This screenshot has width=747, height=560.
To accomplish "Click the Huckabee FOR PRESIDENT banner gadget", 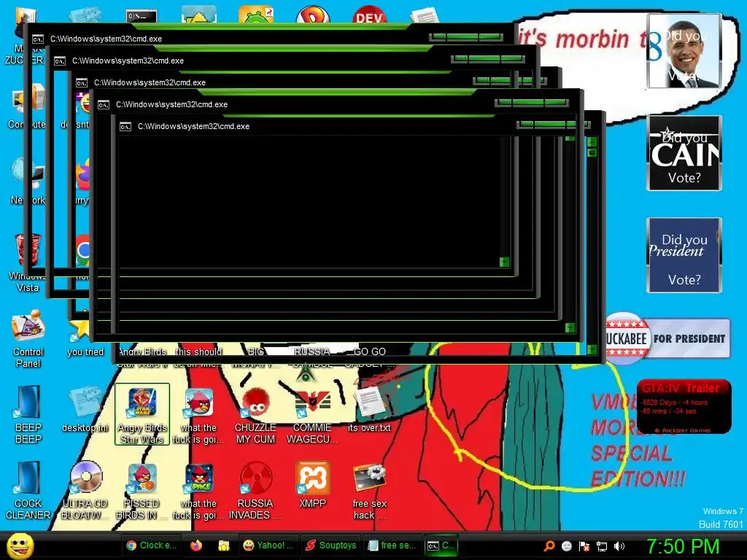I will pyautogui.click(x=668, y=338).
